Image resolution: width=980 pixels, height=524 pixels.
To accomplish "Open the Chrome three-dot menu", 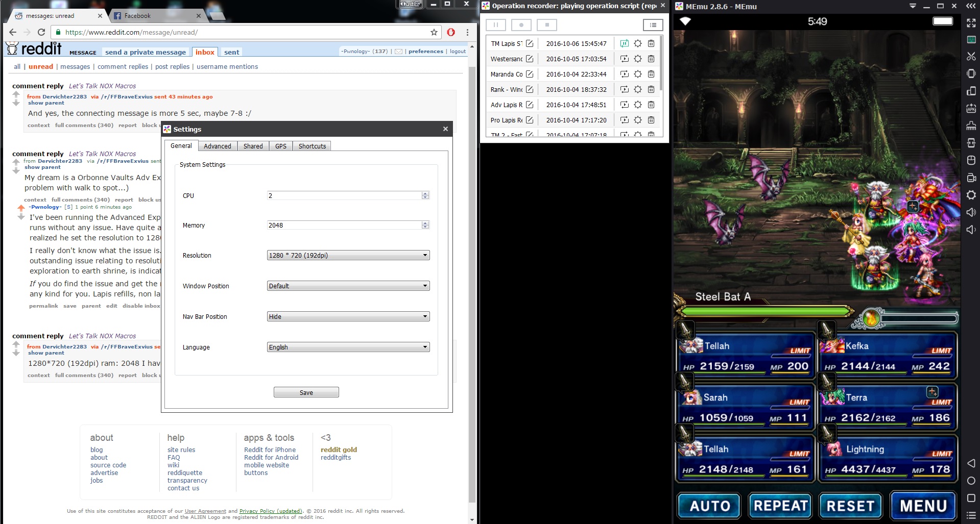I will tap(467, 32).
